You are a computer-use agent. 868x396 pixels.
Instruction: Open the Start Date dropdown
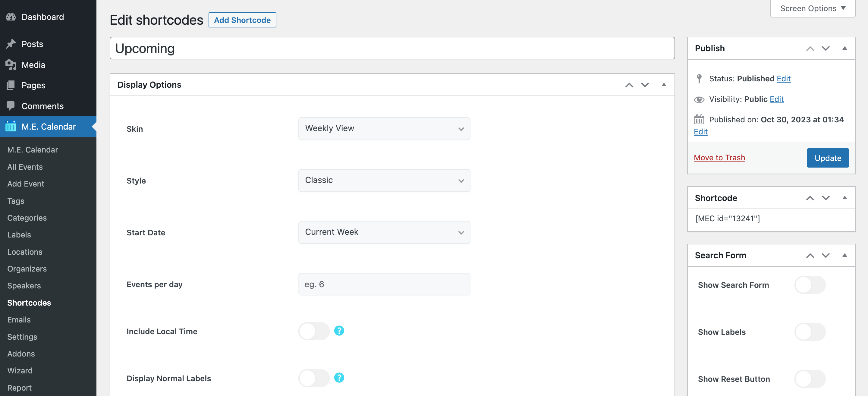384,232
